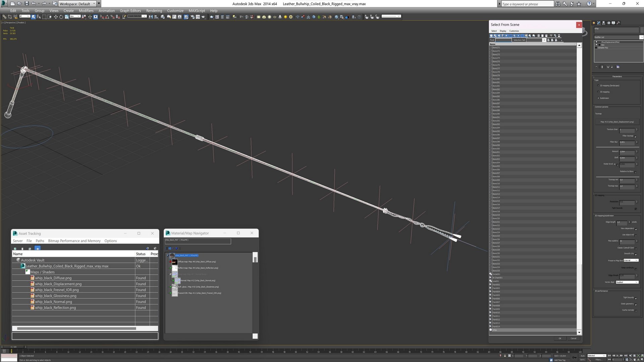
Task: Click the Find input field
Action: click(503, 40)
